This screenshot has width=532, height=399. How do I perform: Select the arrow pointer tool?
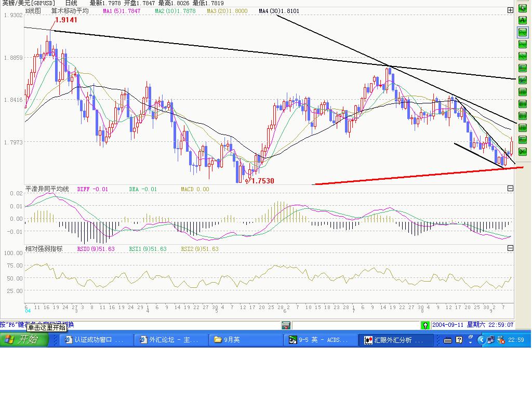(x=523, y=8)
